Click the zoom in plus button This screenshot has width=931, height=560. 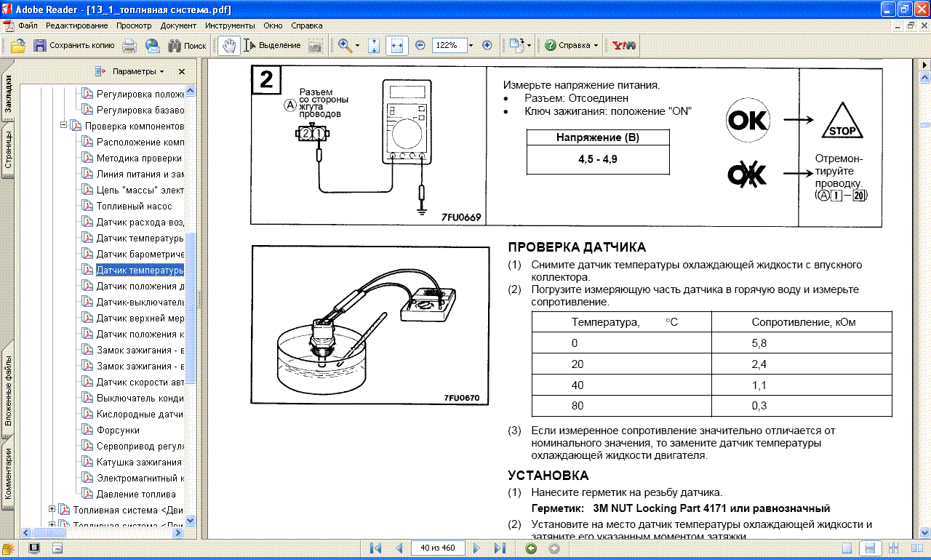487,45
